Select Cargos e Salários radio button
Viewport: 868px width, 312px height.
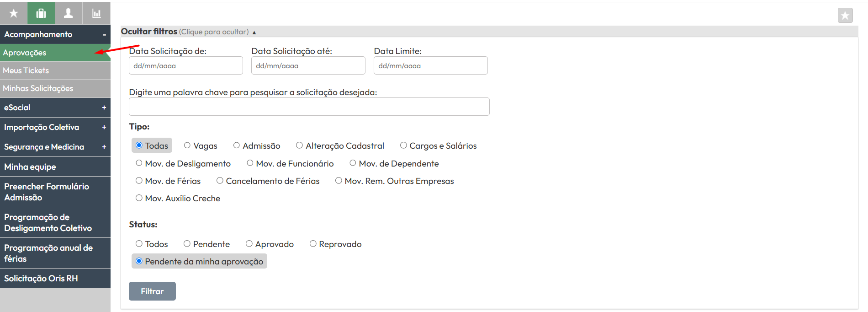[x=403, y=145]
